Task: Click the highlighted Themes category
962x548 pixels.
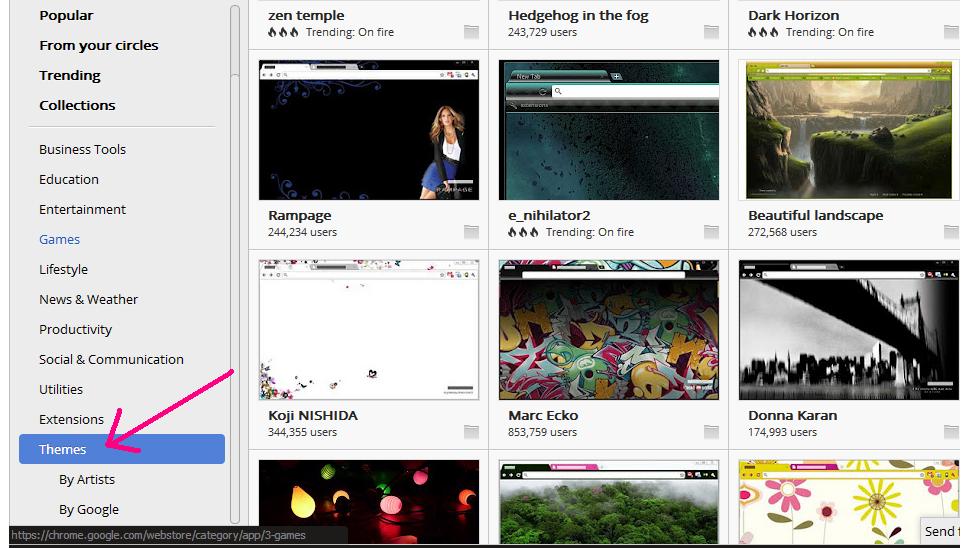Action: pyautogui.click(x=122, y=449)
